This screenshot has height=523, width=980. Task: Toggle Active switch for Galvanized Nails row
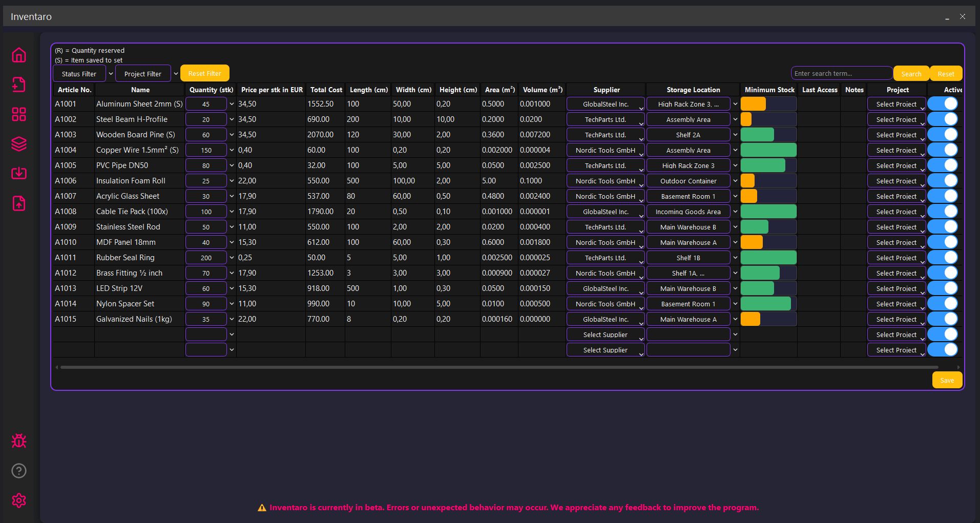tap(943, 319)
